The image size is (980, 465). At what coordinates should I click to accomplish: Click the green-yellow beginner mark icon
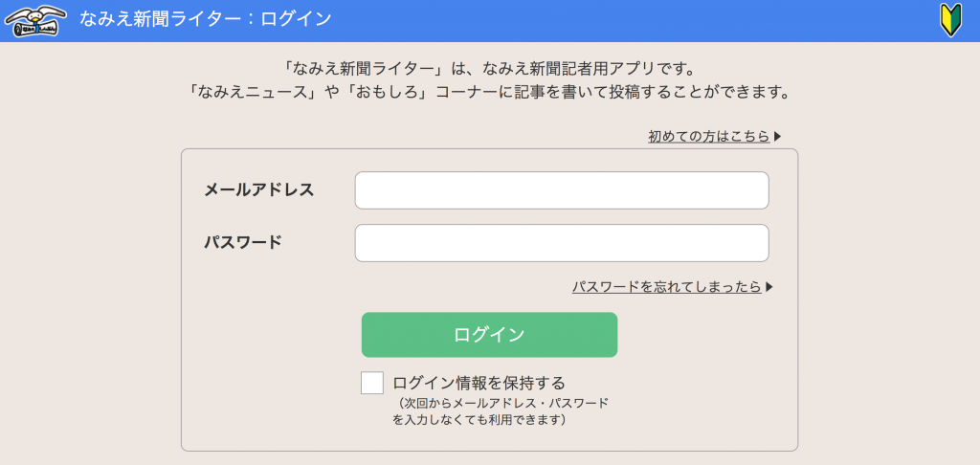pyautogui.click(x=950, y=20)
